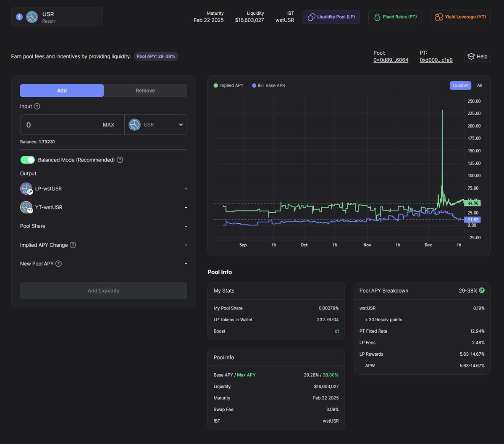
Task: Open the Fixed Rates (PT) tab
Action: (x=395, y=17)
